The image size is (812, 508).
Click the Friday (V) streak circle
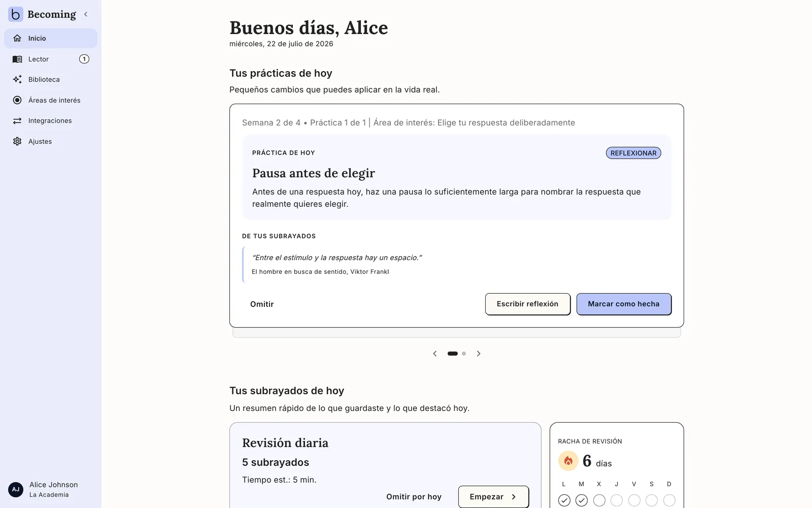pyautogui.click(x=634, y=500)
